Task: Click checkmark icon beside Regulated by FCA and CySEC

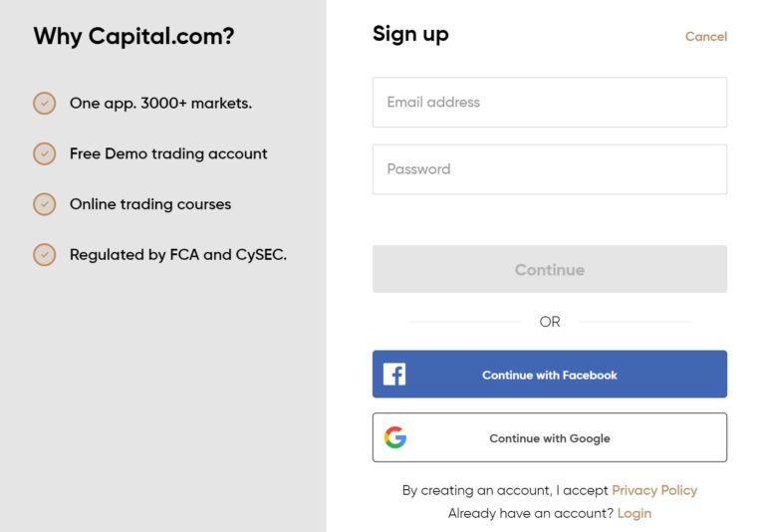Action: click(x=45, y=255)
